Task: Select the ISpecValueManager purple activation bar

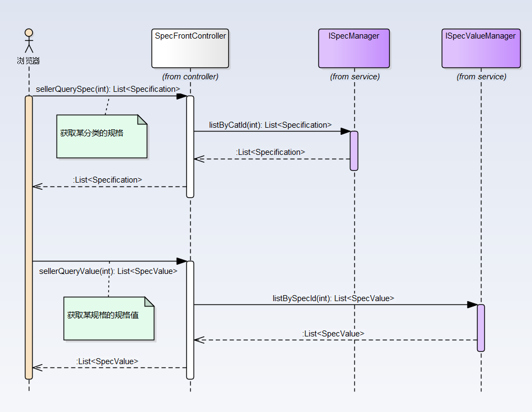Action: pyautogui.click(x=481, y=328)
